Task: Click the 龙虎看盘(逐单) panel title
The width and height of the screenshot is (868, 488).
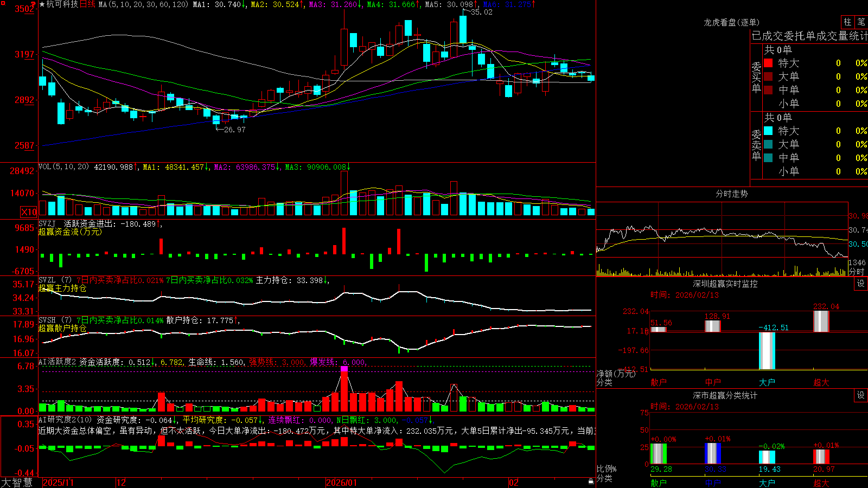Action: 731,22
